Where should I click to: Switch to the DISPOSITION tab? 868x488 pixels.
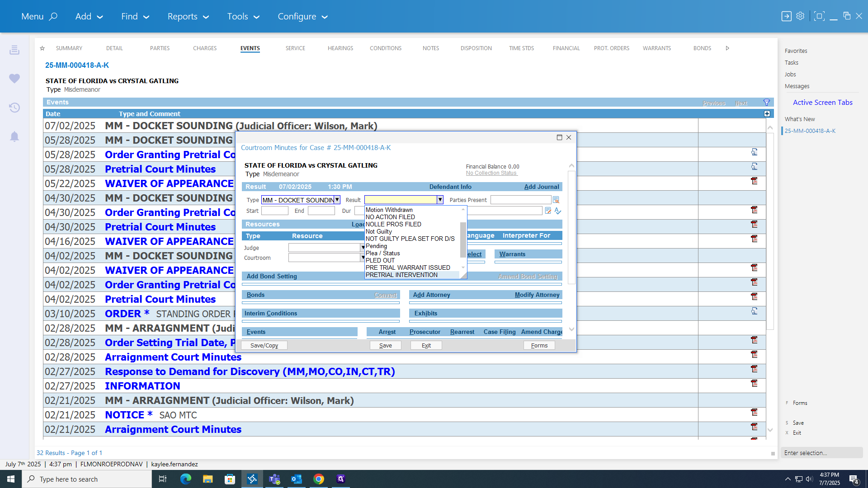(476, 48)
